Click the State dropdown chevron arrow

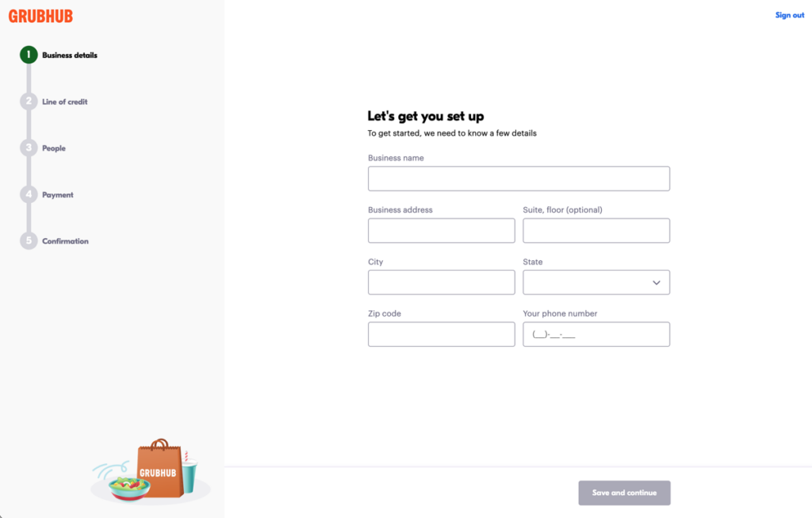coord(657,282)
